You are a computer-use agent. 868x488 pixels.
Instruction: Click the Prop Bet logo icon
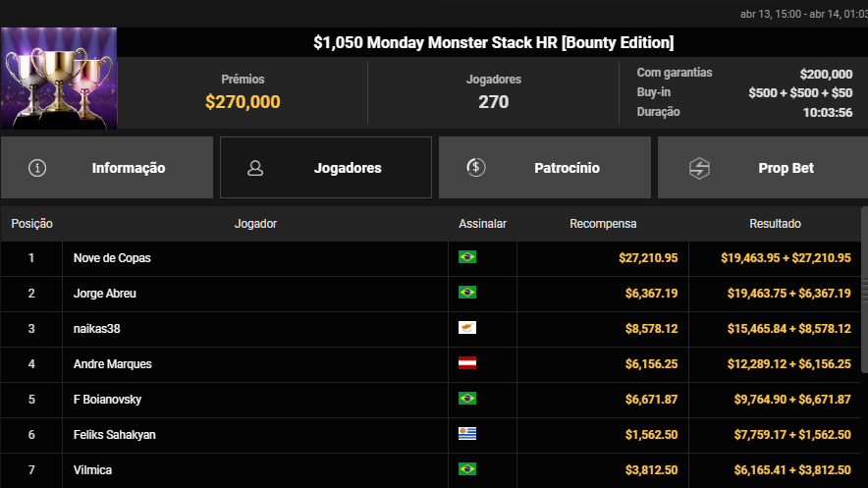coord(699,168)
